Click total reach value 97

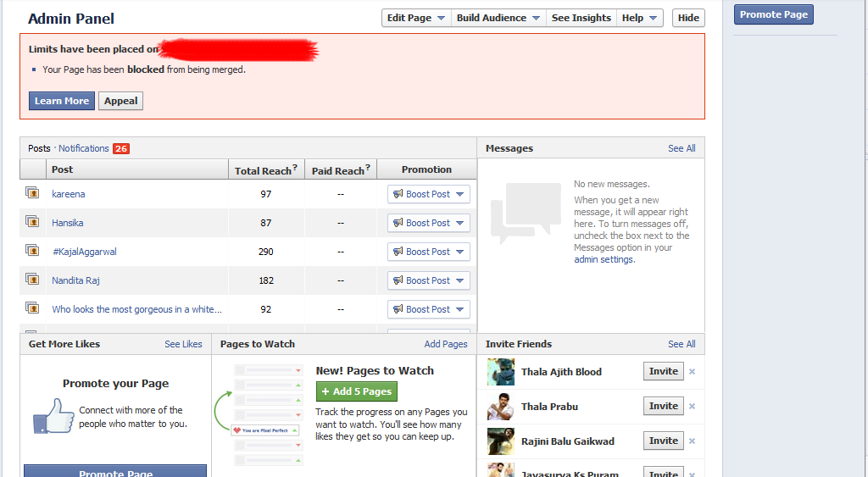tap(265, 194)
